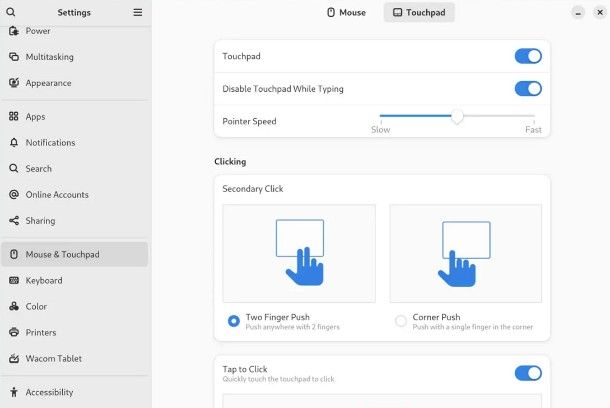Select Mouse & Touchpad in sidebar

coord(75,254)
